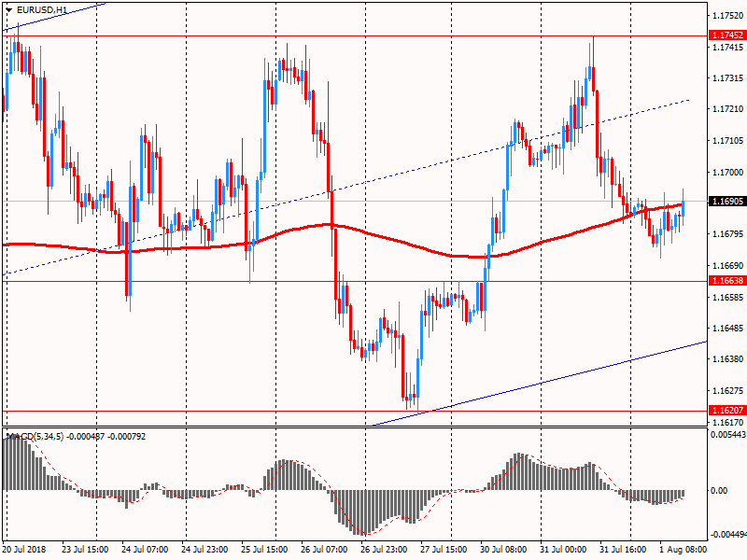
Task: Select the 26 Jul 23:00 time label
Action: tap(384, 549)
